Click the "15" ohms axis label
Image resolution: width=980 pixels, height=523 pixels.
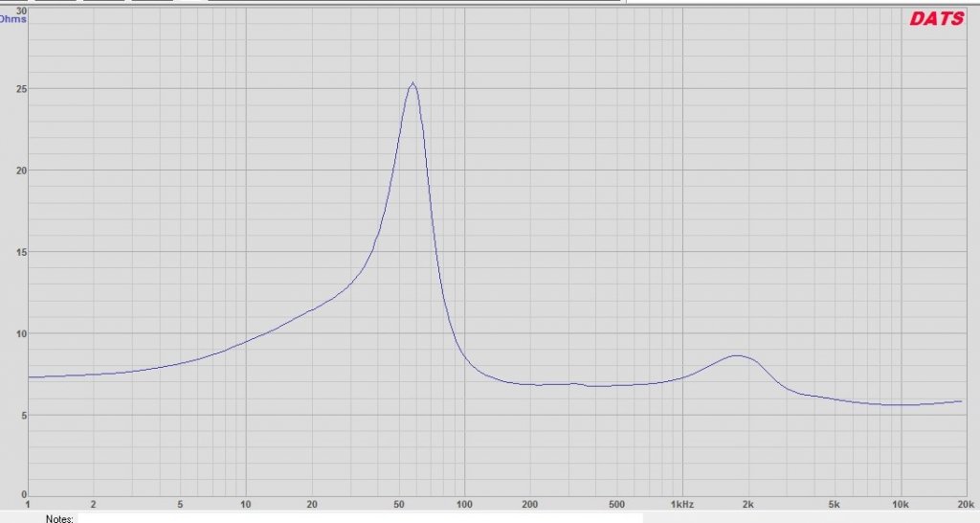coord(21,252)
